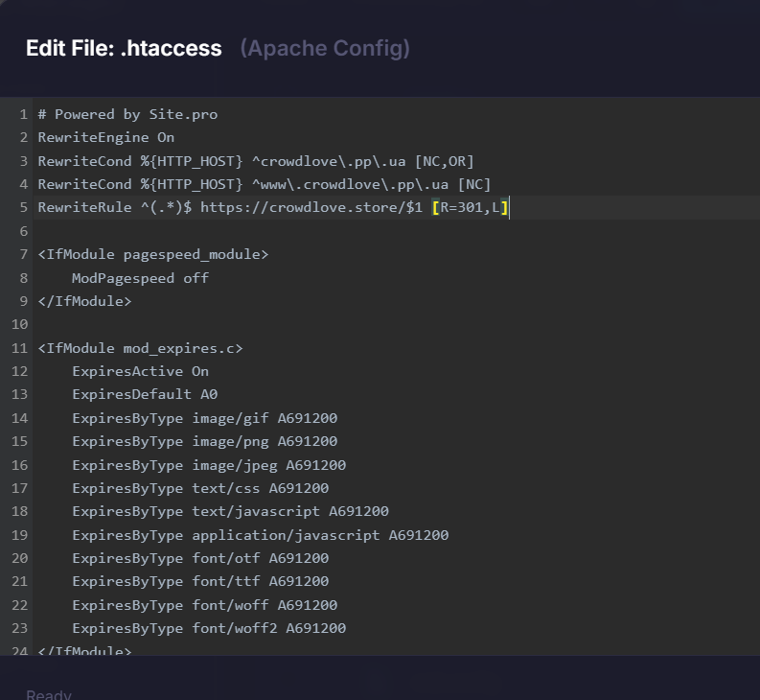Click the "<IfModule mod_expires.c>" line

[x=140, y=348]
